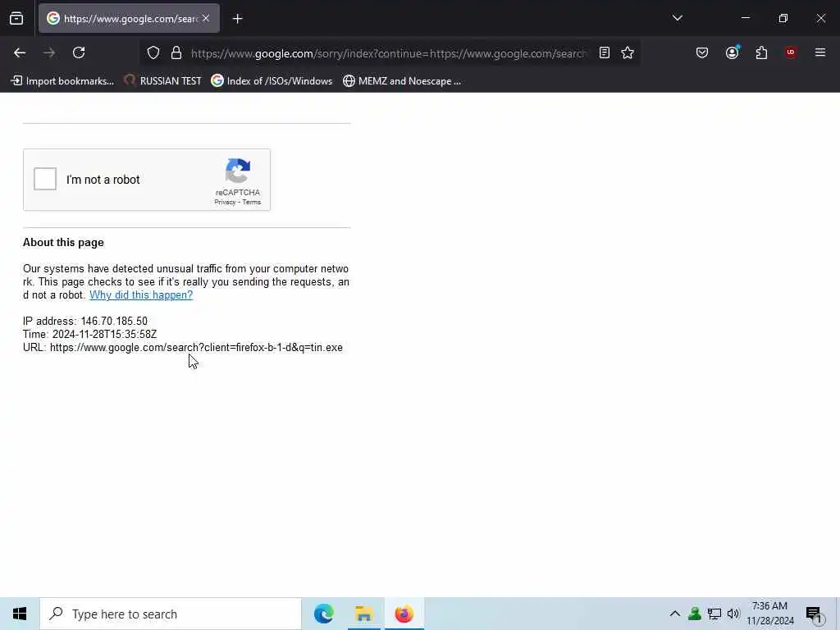This screenshot has height=630, width=840.
Task: Open the Index of /ISOs/Windows bookmark
Action: tap(272, 81)
